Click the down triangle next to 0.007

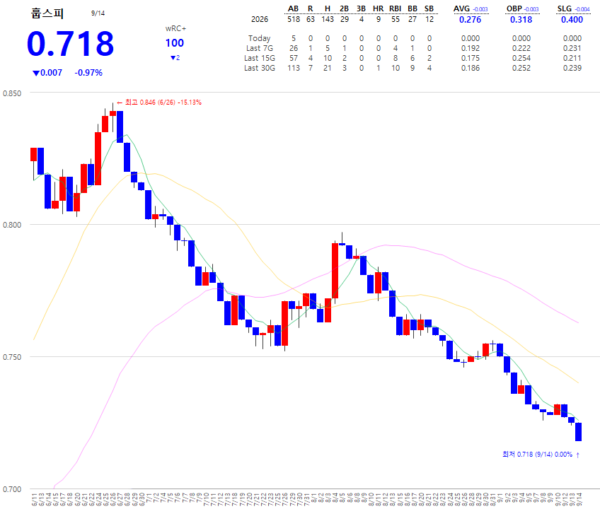click(x=36, y=73)
